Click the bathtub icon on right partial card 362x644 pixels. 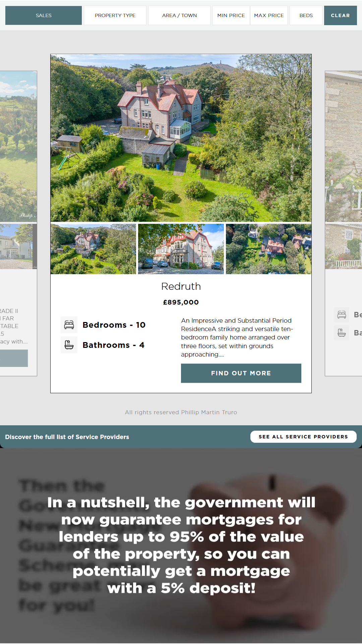coord(342,333)
